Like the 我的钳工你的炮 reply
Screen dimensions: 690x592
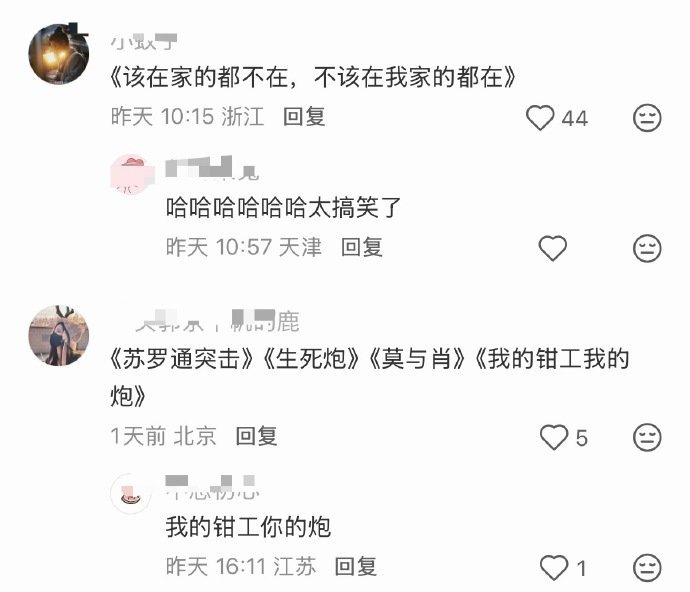[554, 567]
